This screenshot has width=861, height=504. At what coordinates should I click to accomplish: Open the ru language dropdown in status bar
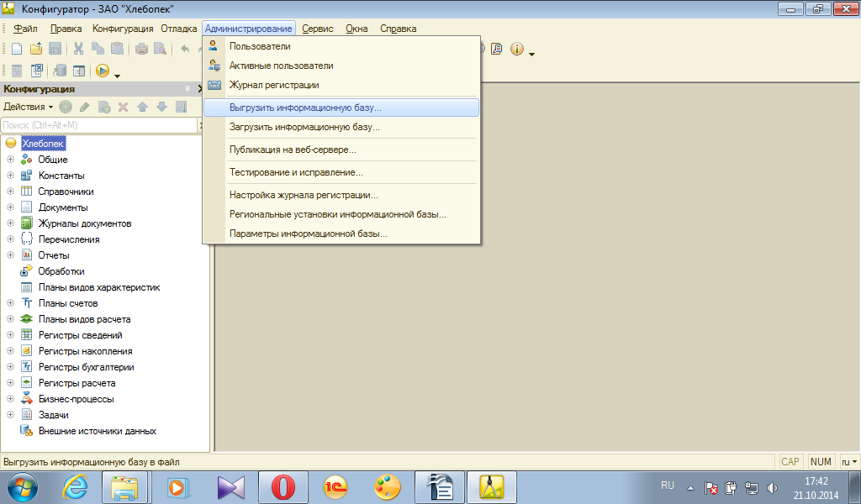[x=849, y=462]
